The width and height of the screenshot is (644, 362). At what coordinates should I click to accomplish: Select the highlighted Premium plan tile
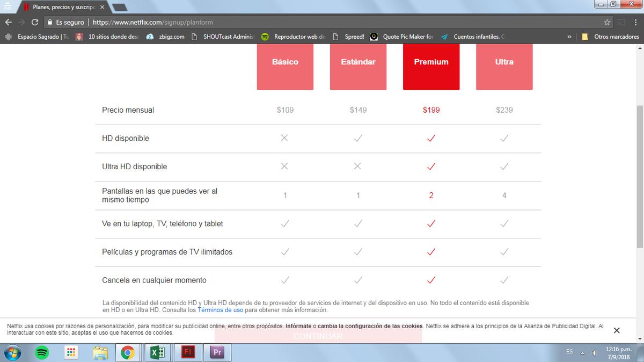[x=431, y=67]
